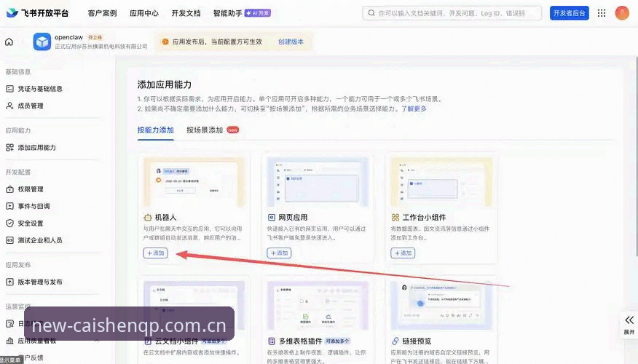The height and width of the screenshot is (364, 638).
Task: Add the 网页应用 capability
Action: point(279,253)
